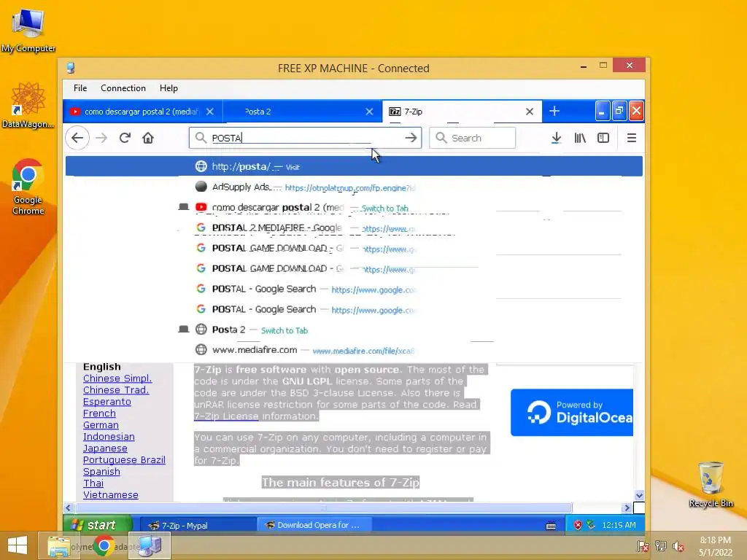Choose the como descargar postal 2 Switch to Tab suggestion

[x=354, y=208]
